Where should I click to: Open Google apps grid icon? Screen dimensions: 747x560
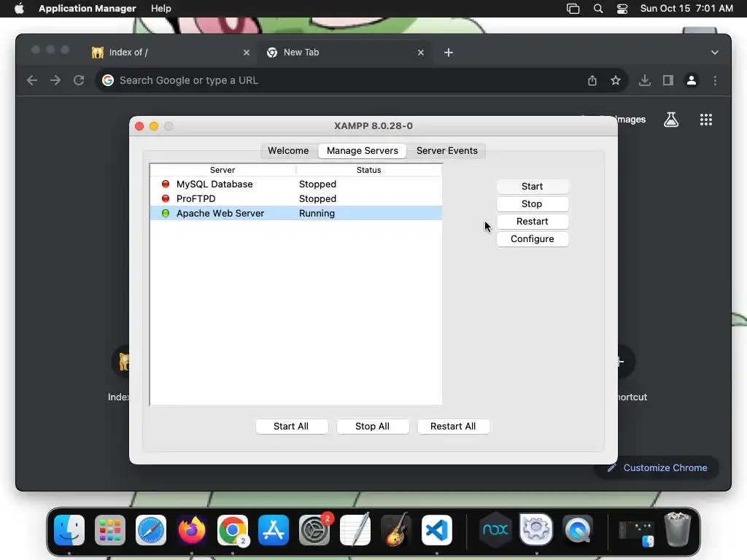[706, 120]
